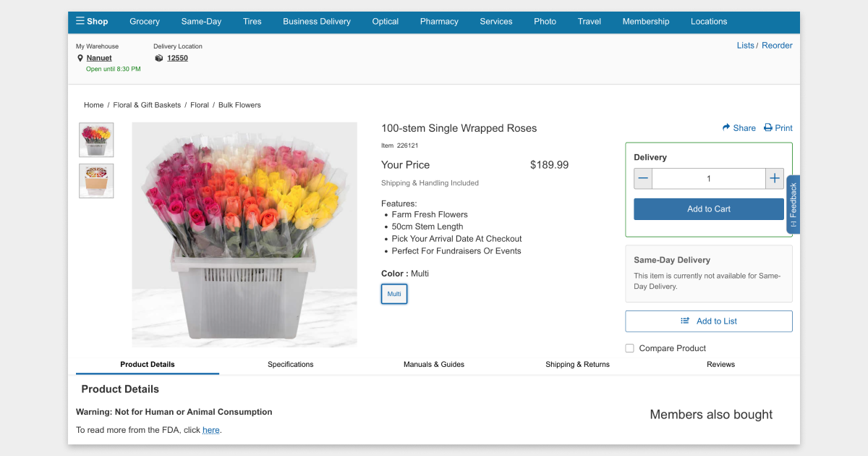The image size is (868, 456).
Task: Decrease quantity with the minus button
Action: [643, 179]
